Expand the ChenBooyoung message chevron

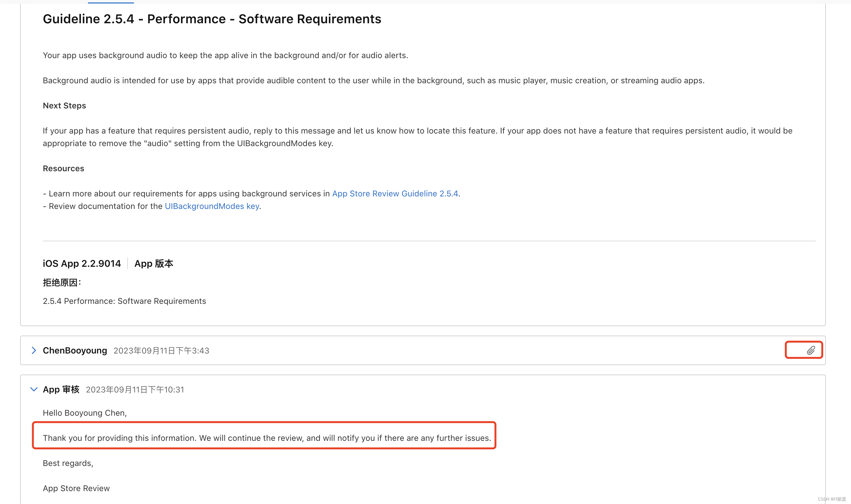(34, 350)
